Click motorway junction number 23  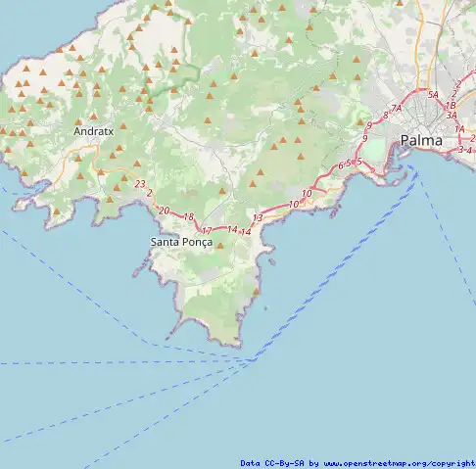click(140, 184)
